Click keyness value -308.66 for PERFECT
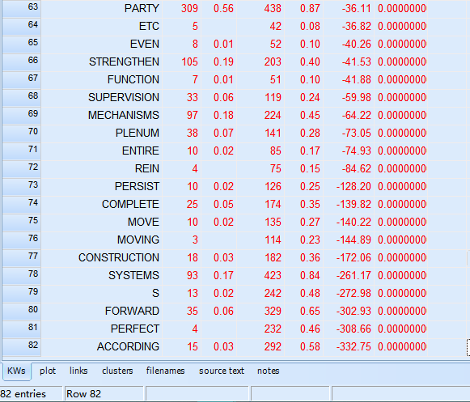Viewport: 470px width, 402px height. point(354,329)
